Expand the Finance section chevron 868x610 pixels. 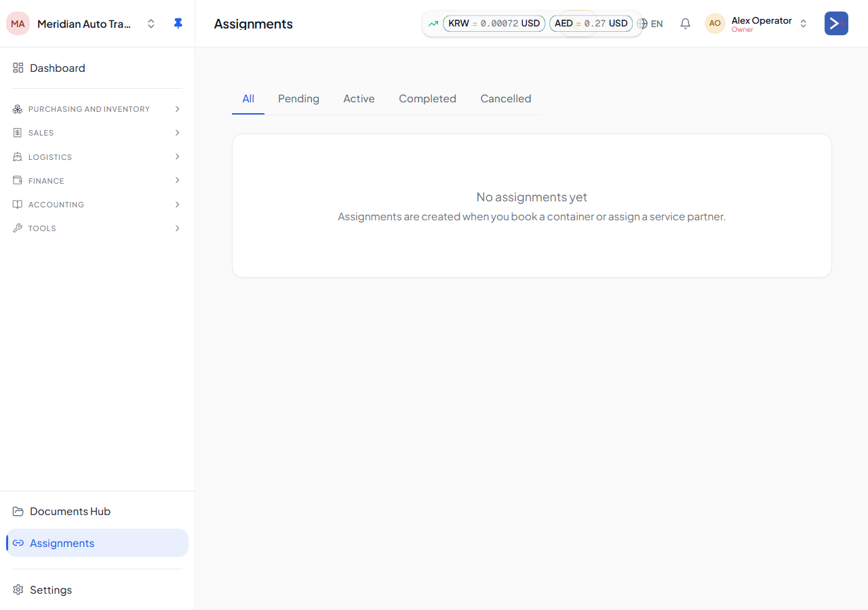(177, 180)
